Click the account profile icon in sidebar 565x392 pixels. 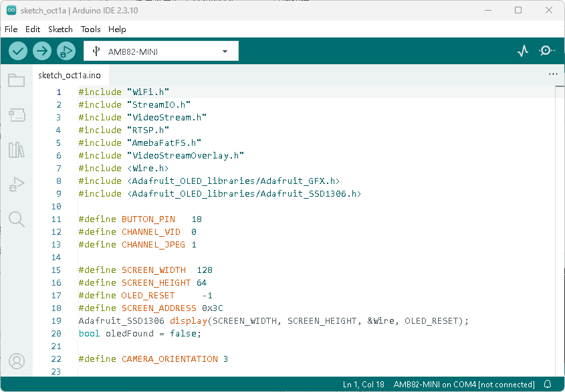17,361
